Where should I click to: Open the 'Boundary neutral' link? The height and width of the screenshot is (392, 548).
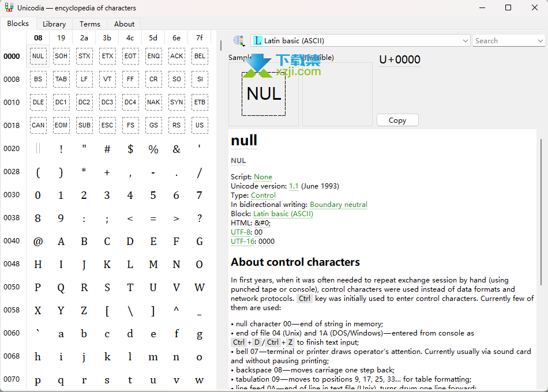(339, 205)
